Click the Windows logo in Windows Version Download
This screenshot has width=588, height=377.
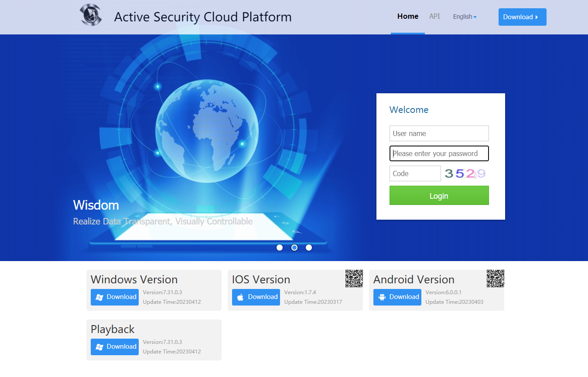[99, 297]
